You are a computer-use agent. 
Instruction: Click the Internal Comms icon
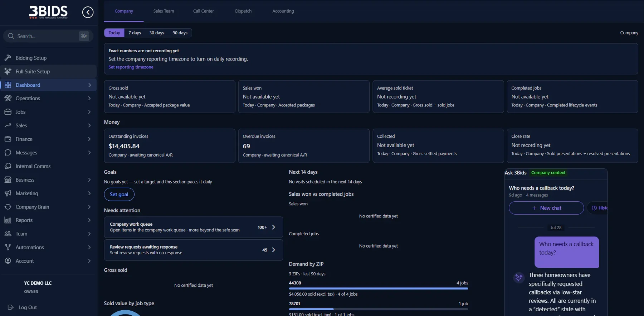pyautogui.click(x=8, y=166)
